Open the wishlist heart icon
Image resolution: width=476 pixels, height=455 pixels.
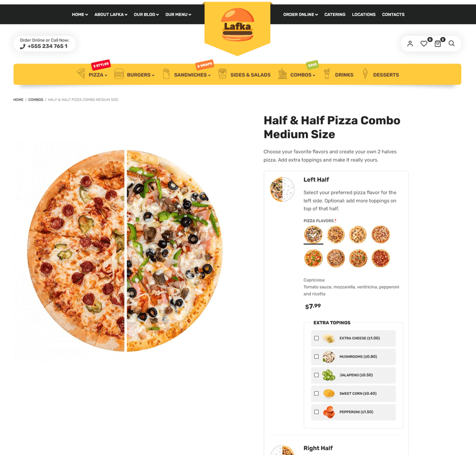coord(424,44)
